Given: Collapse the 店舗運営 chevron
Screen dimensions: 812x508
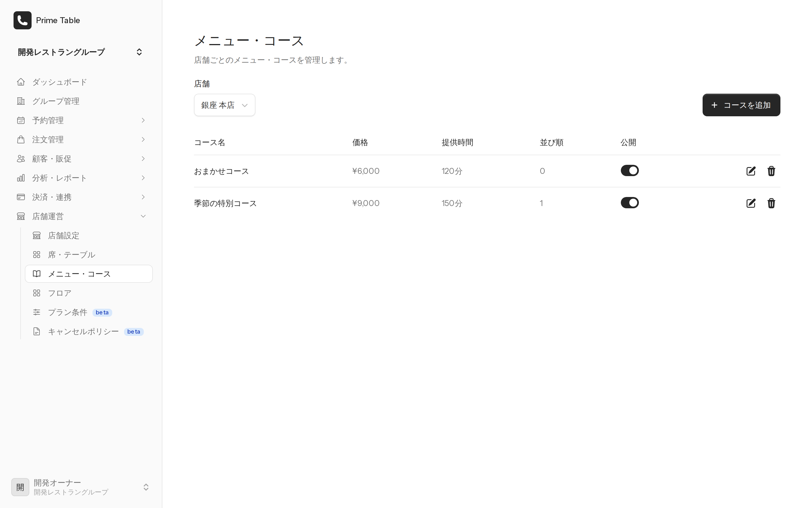Looking at the screenshot, I should pyautogui.click(x=143, y=216).
